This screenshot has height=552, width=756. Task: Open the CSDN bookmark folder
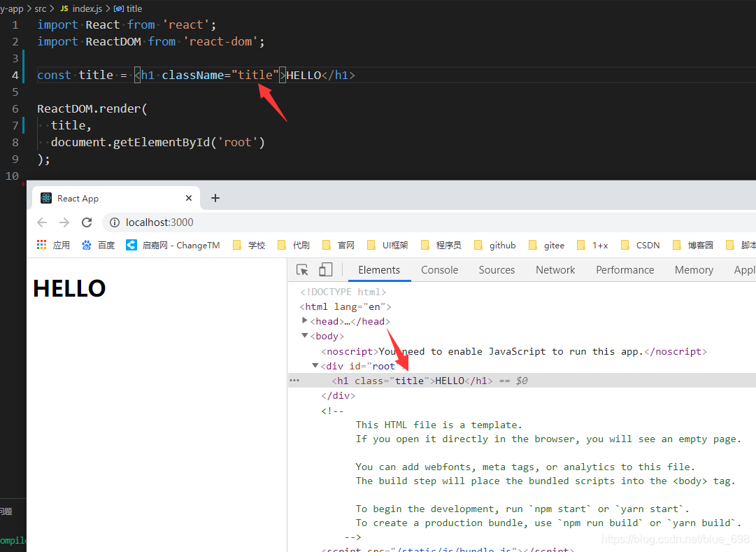tap(641, 245)
